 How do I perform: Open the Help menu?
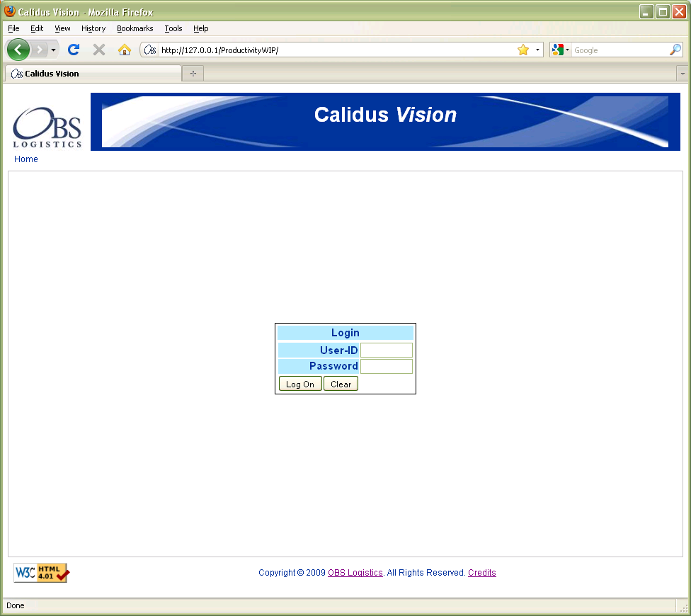pyautogui.click(x=201, y=28)
